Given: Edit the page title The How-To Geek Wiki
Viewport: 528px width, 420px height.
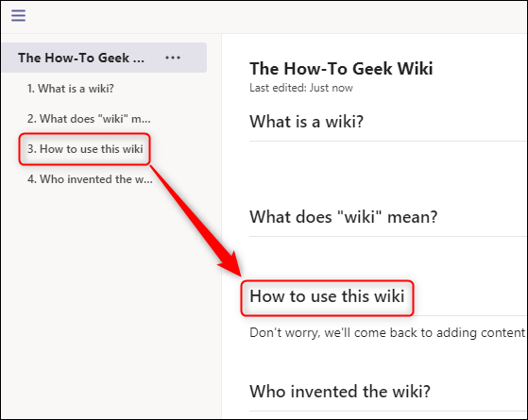Looking at the screenshot, I should [341, 69].
